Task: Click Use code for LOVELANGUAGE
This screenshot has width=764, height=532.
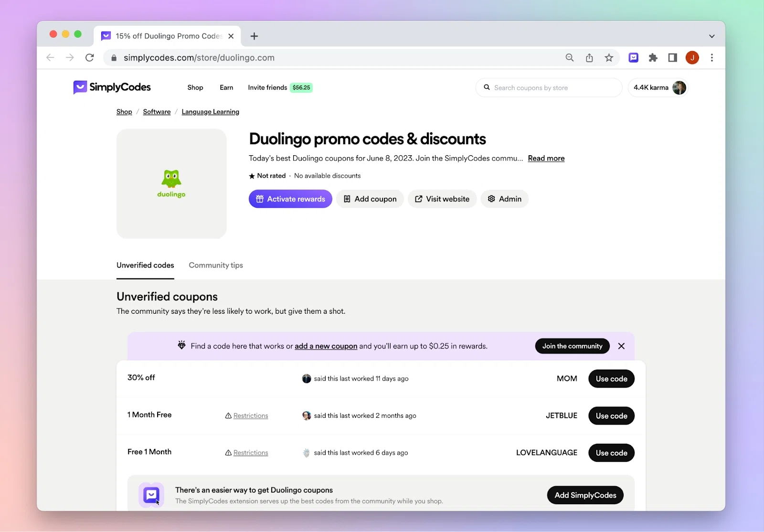Action: 612,453
